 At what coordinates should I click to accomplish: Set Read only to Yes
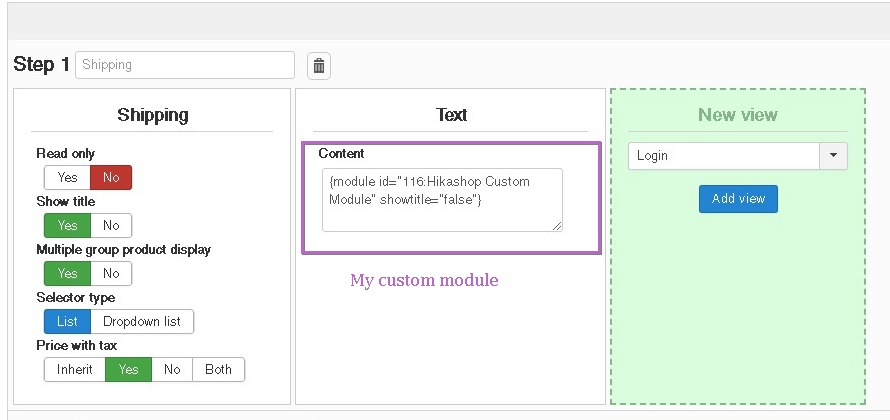pyautogui.click(x=67, y=178)
